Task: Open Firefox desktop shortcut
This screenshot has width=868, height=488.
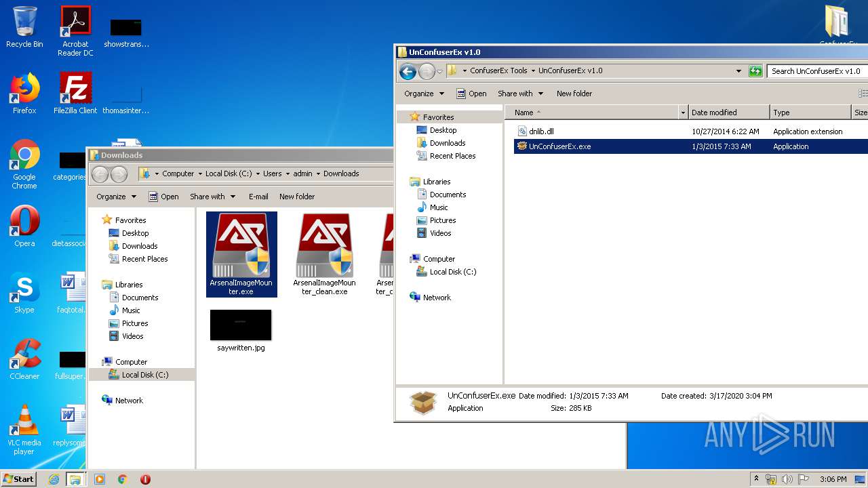Action: [24, 94]
